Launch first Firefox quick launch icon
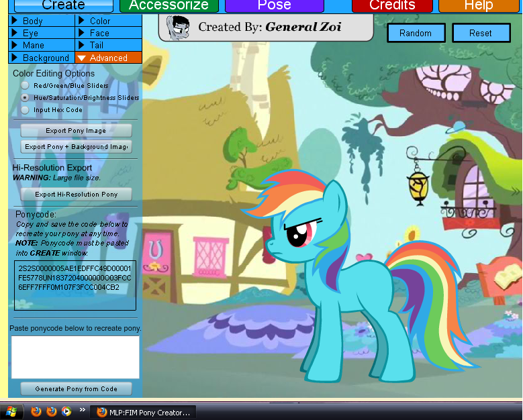Viewport: 523px width, 420px height. (36, 412)
